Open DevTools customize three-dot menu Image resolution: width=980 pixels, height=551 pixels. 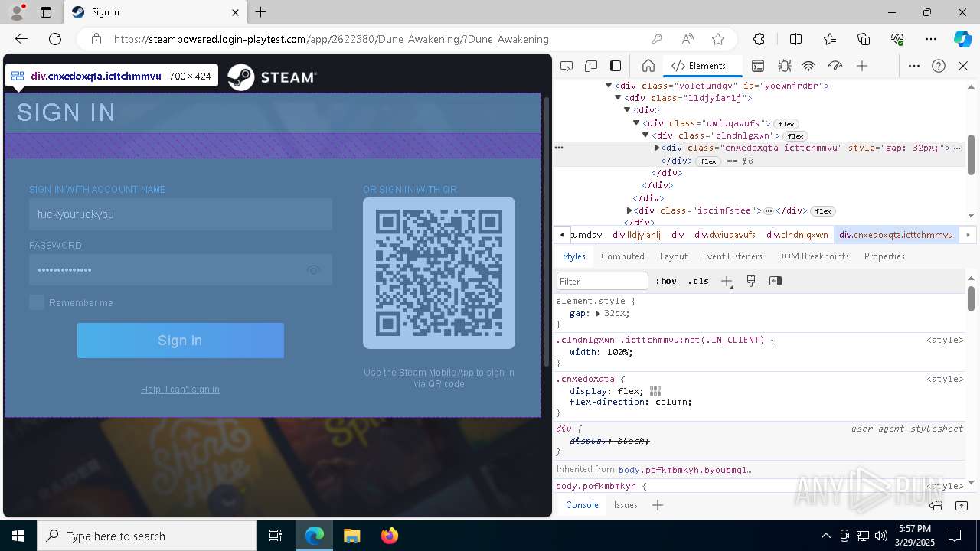(x=914, y=66)
